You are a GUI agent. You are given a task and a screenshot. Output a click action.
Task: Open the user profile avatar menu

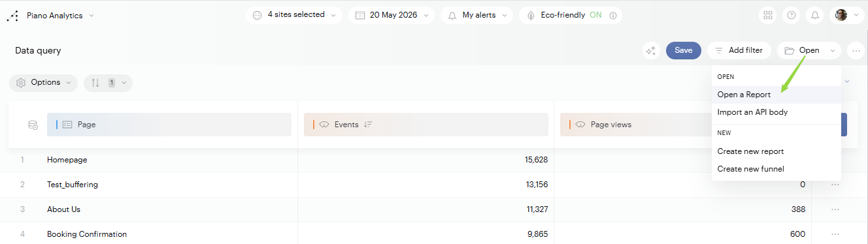point(846,15)
